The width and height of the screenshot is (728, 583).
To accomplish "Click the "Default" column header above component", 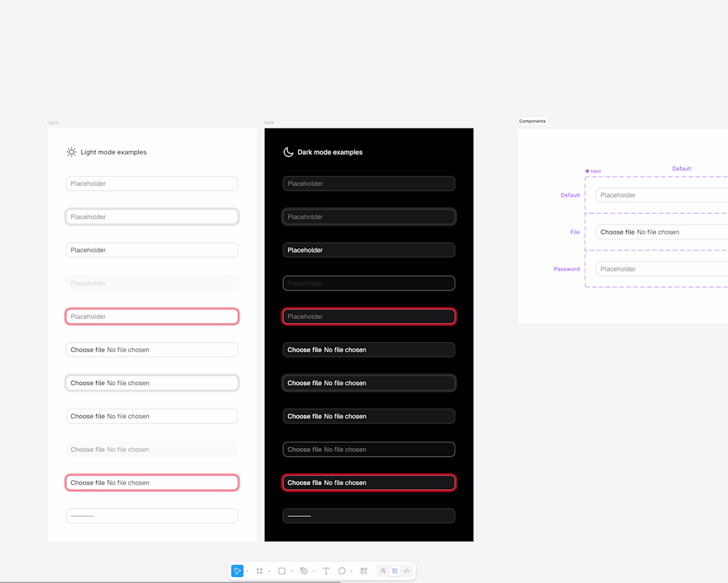I will tap(682, 169).
